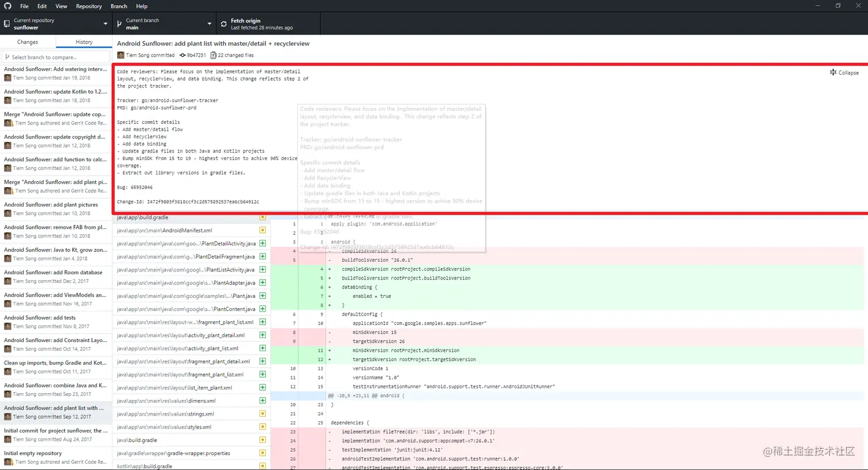Open file PlantAdapter.java
Viewport: 868px width, 470px height.
(191, 283)
